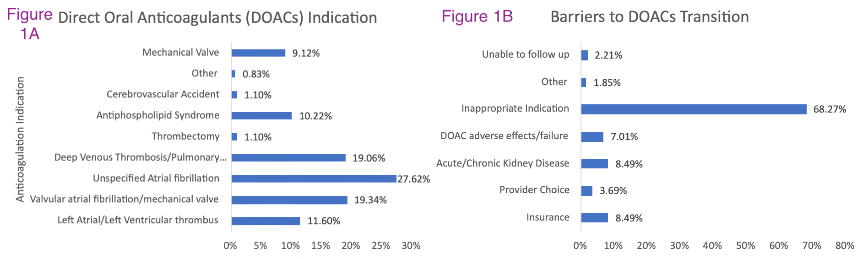Click the Barriers to DOACs Transition title
Screen dimensions: 868x259
[649, 17]
